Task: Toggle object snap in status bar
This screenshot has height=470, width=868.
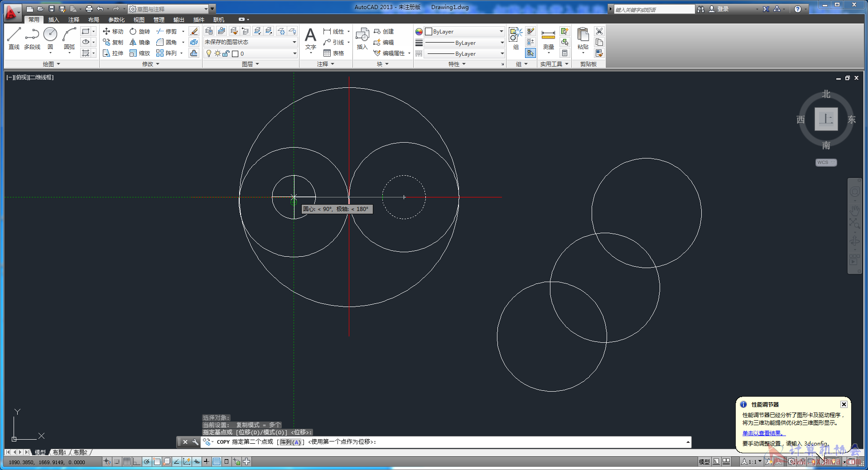Action: [x=157, y=461]
